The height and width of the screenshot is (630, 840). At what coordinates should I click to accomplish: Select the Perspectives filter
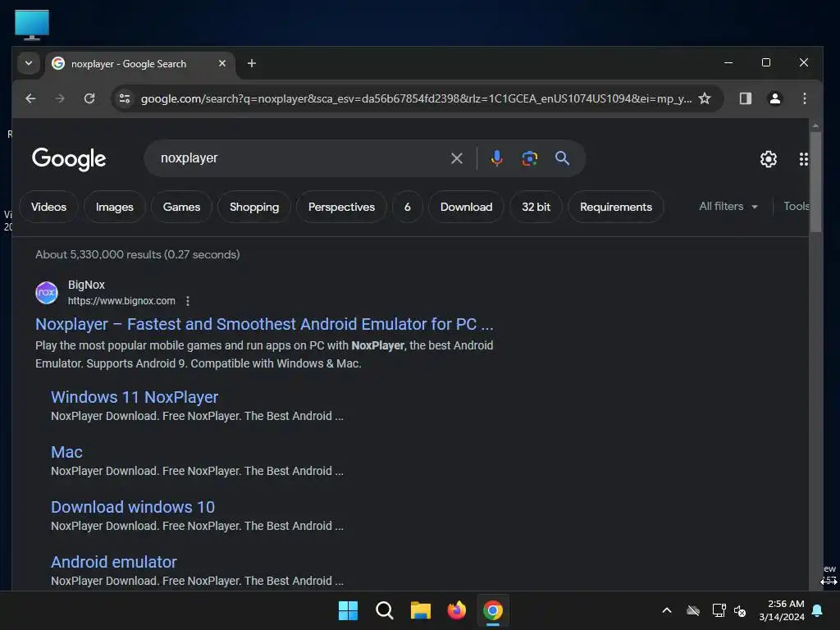[x=341, y=207]
